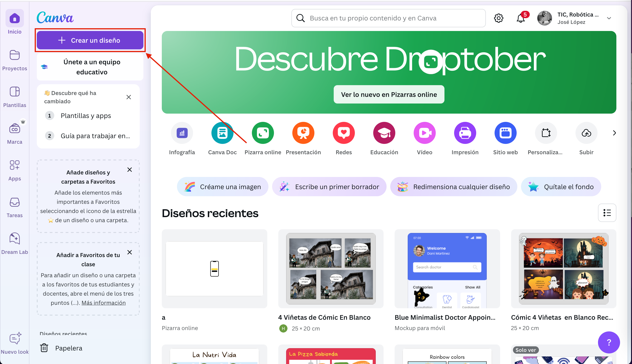
Task: Click the search field in Canva
Action: [x=388, y=18]
